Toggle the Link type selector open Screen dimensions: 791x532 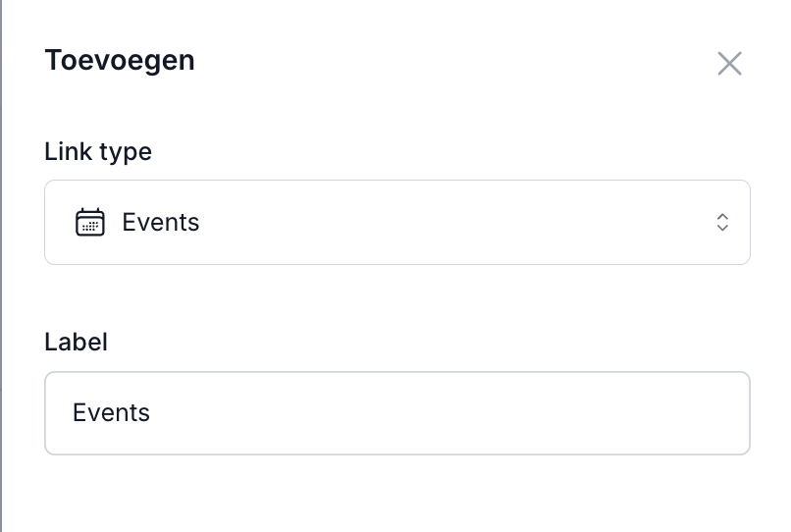click(x=396, y=223)
